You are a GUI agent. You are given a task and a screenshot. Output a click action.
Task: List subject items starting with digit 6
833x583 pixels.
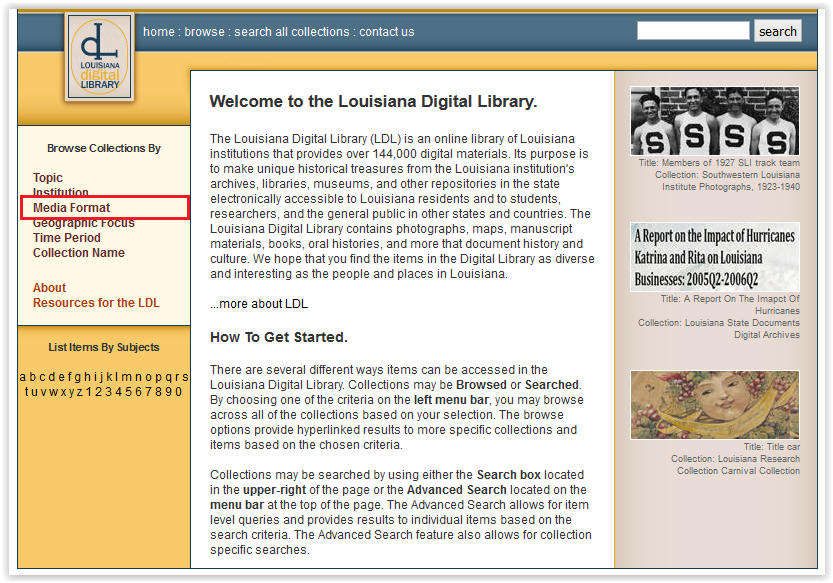click(x=139, y=392)
